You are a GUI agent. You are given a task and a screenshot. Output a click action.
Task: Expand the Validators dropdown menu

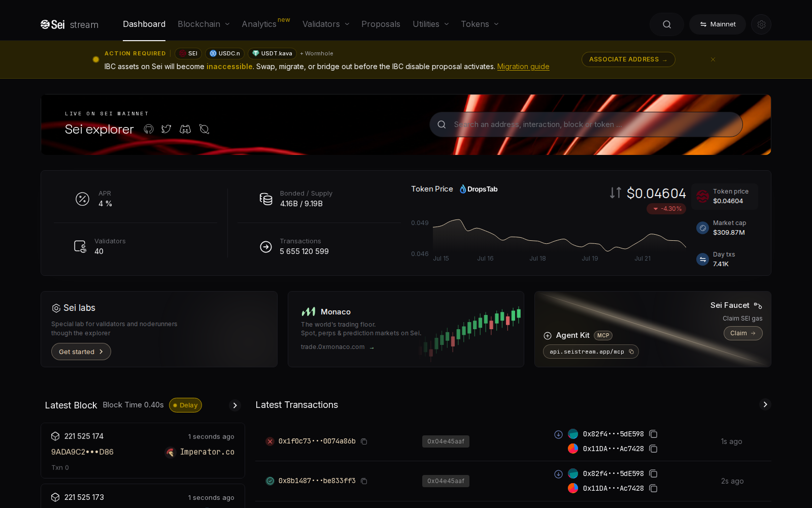pos(326,24)
